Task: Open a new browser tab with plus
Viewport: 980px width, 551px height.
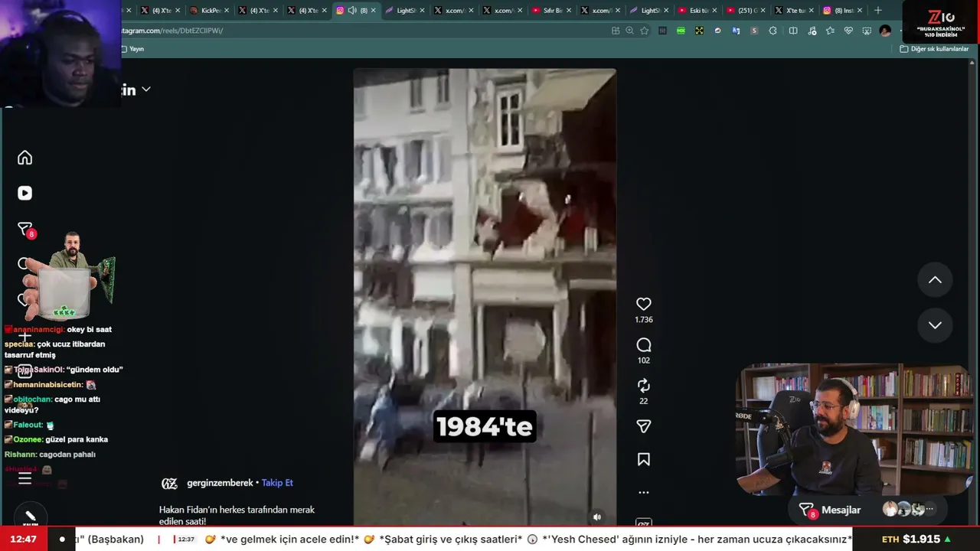Action: [878, 11]
